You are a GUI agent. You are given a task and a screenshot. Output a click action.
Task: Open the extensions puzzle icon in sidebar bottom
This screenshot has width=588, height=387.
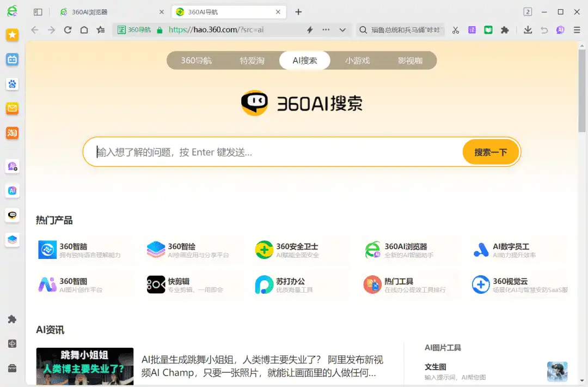[12, 319]
